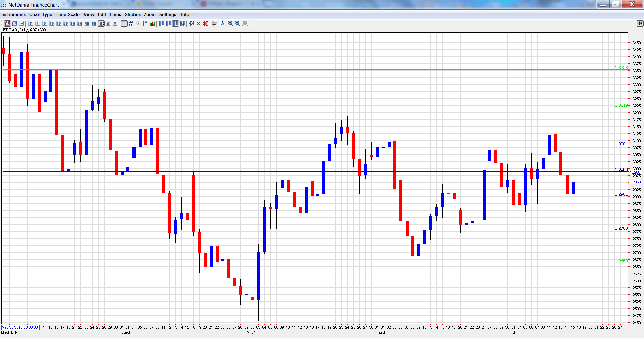Image resolution: width=644 pixels, height=362 pixels.
Task: Open the Help menu
Action: tap(184, 14)
